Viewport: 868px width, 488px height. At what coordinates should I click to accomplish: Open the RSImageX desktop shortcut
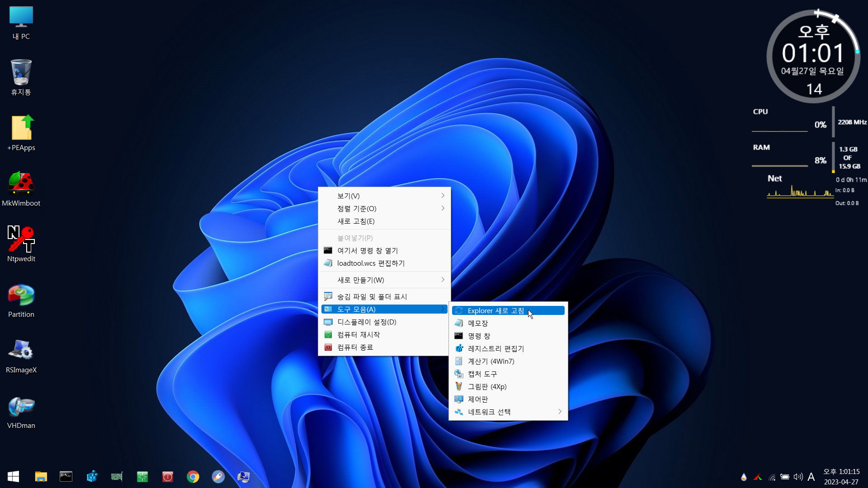(x=21, y=355)
